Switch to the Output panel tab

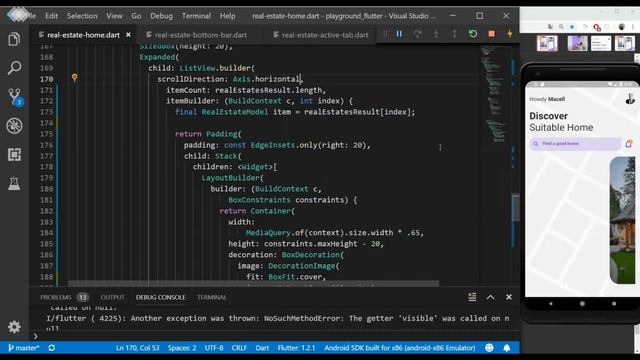click(x=112, y=297)
